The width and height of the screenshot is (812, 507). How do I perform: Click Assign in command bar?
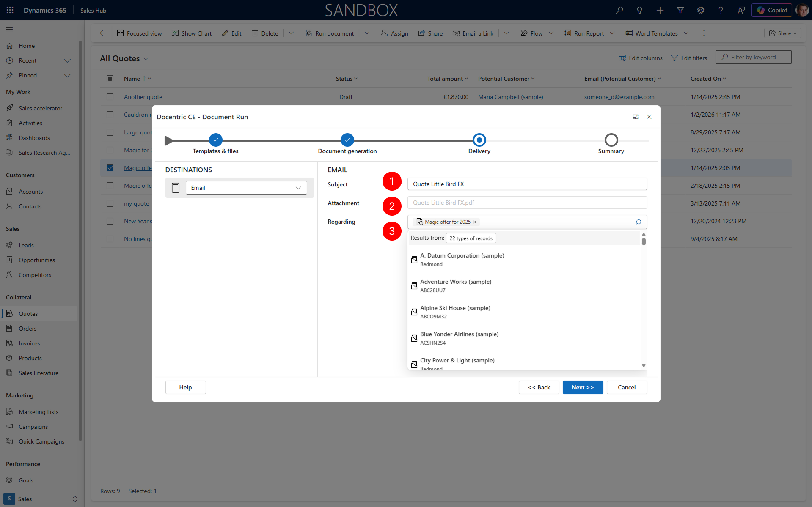[394, 33]
